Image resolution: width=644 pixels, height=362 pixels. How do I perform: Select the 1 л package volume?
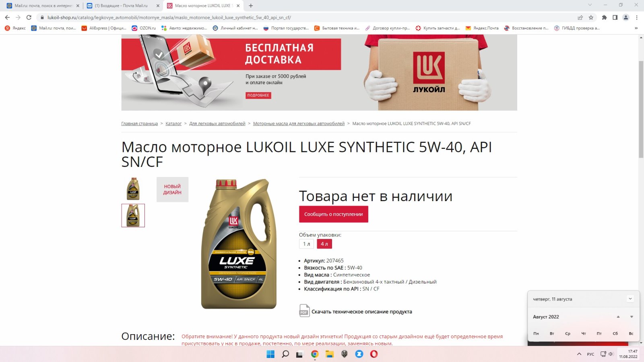(306, 244)
